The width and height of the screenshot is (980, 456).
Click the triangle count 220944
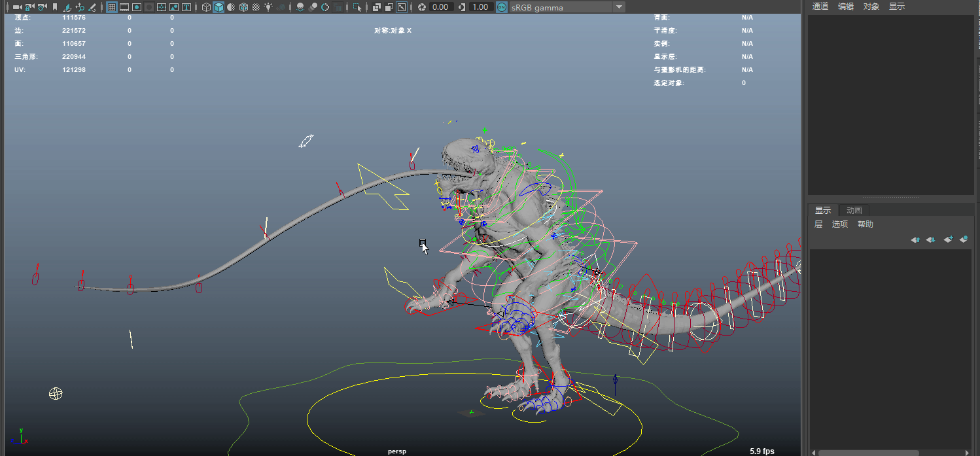click(x=74, y=57)
